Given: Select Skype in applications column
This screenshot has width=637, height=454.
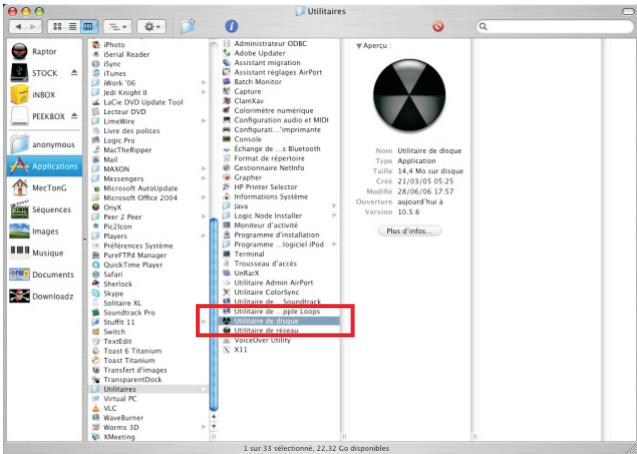Looking at the screenshot, I should [x=149, y=294].
